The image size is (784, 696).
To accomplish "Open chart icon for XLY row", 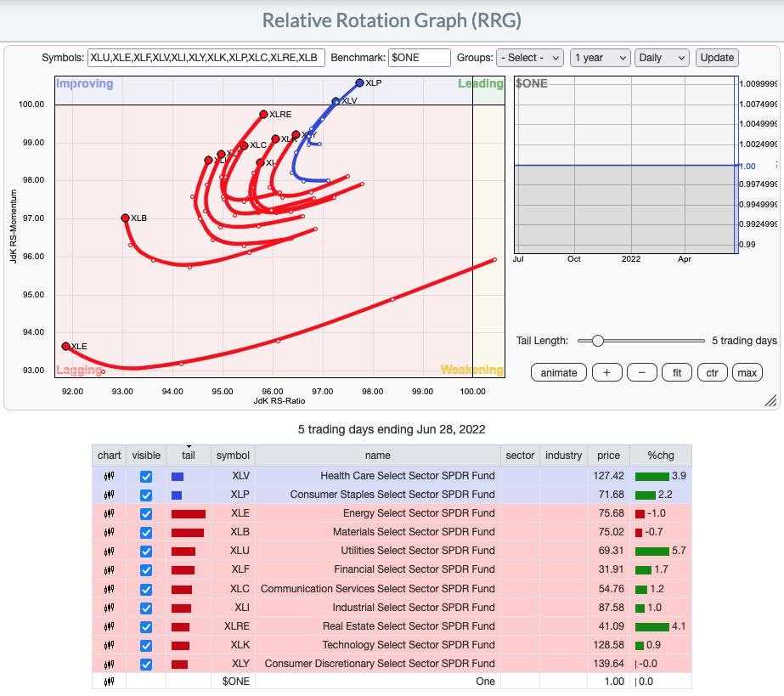I will coord(109,664).
